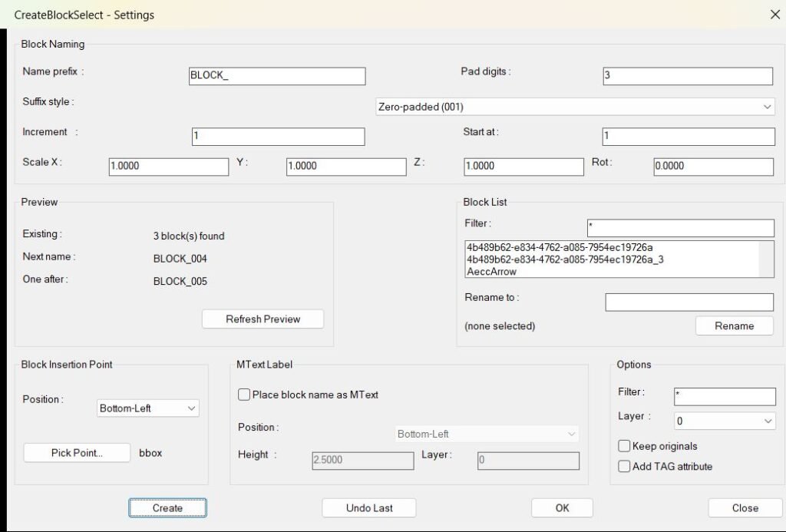Viewport: 786px width, 532px height.
Task: Click the Scale Y input field
Action: point(346,167)
